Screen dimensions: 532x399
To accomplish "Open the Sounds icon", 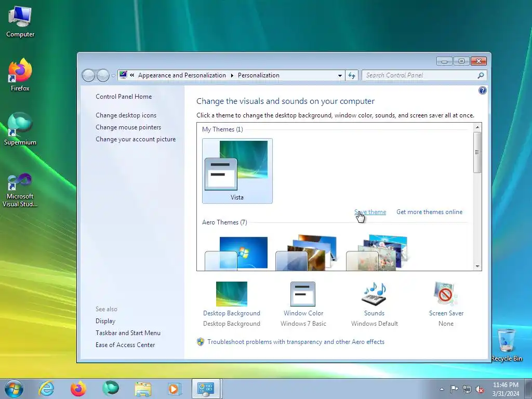I will click(374, 294).
